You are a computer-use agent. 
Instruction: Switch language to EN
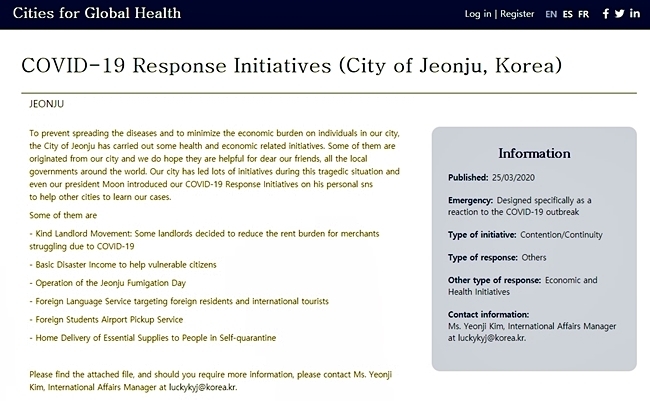click(x=551, y=14)
